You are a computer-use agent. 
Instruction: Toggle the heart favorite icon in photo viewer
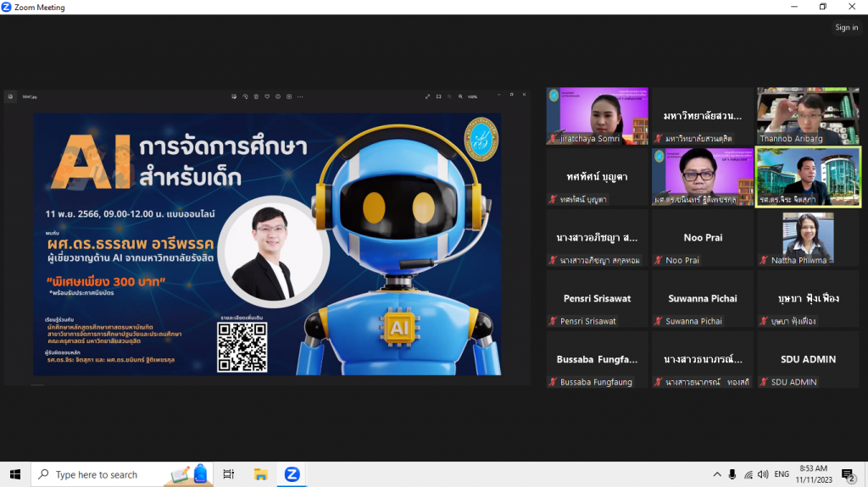(x=267, y=97)
